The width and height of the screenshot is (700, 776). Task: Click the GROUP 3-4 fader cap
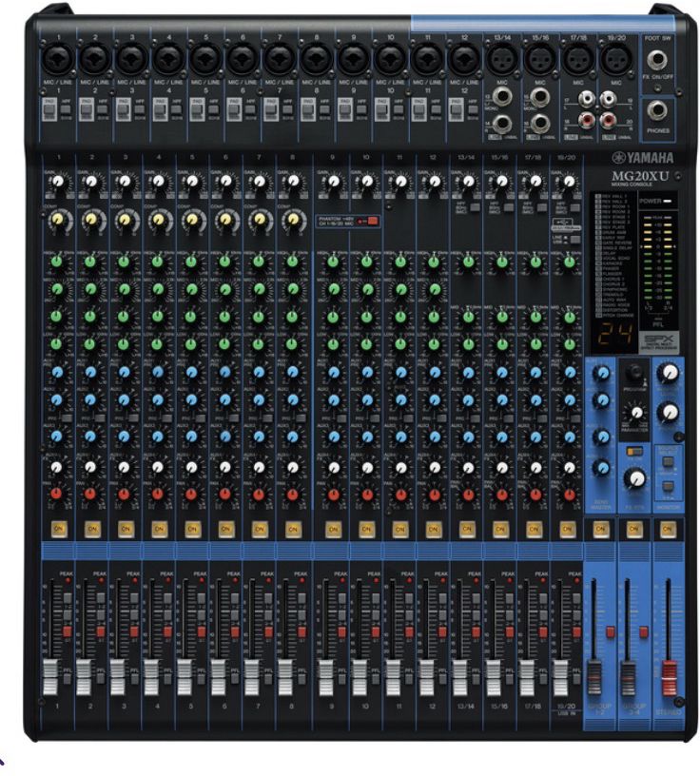point(628,677)
